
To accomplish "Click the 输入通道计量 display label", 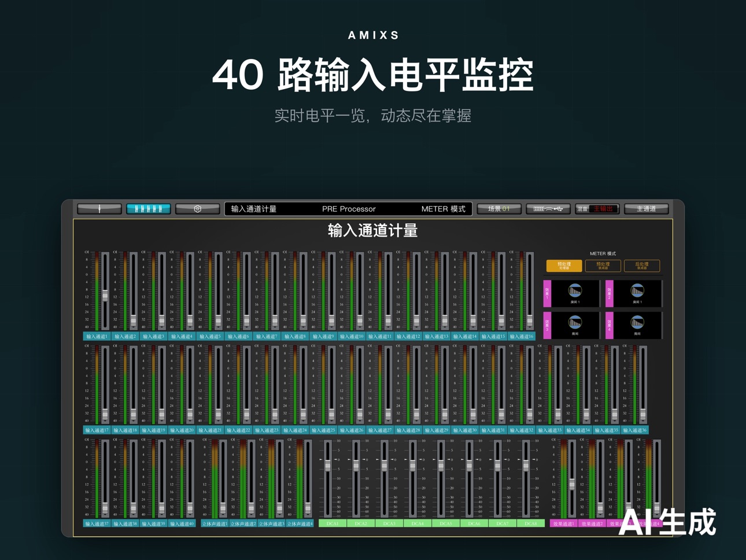I will [253, 209].
